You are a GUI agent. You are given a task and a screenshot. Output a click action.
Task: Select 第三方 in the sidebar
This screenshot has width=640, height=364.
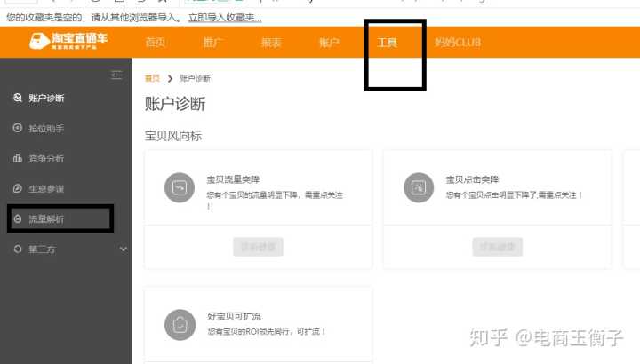tap(42, 249)
